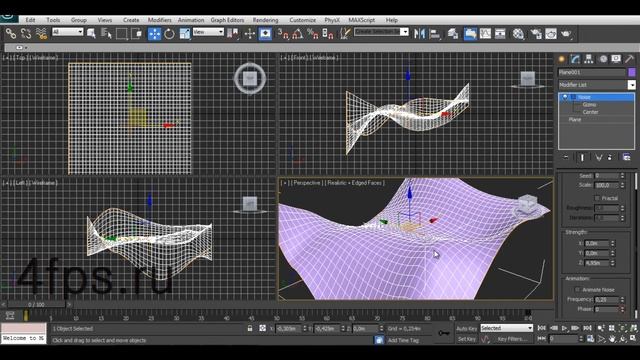The height and width of the screenshot is (360, 640).
Task: Open the Material Editor icon
Action: tap(518, 33)
